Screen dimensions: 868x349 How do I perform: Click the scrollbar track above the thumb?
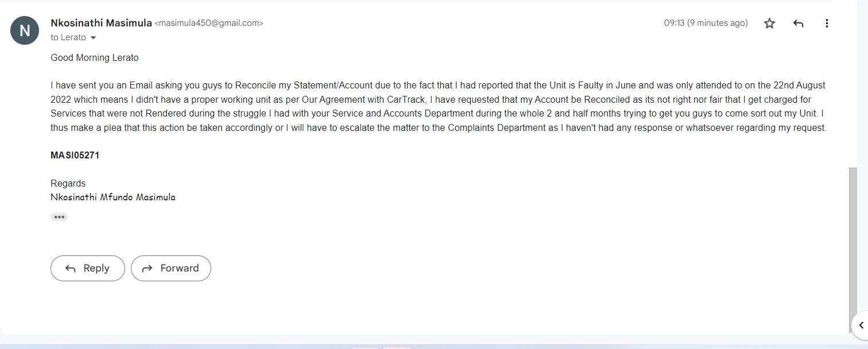tap(852, 86)
